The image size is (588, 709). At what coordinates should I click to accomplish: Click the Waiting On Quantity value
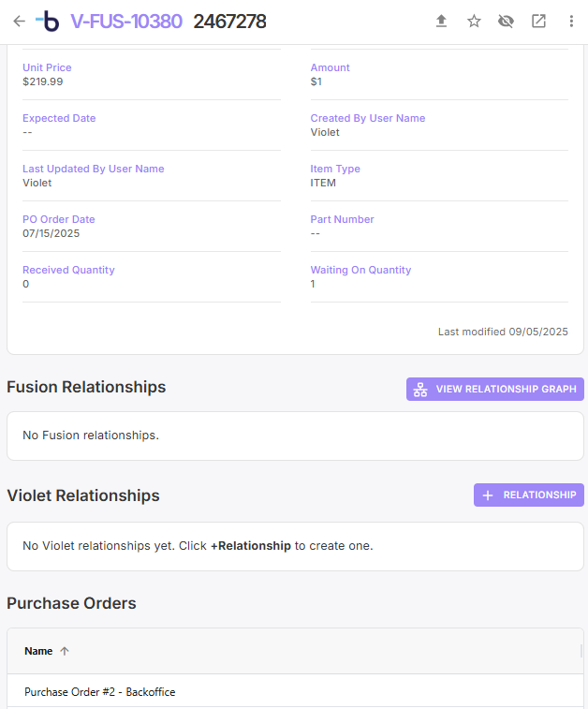coord(313,284)
